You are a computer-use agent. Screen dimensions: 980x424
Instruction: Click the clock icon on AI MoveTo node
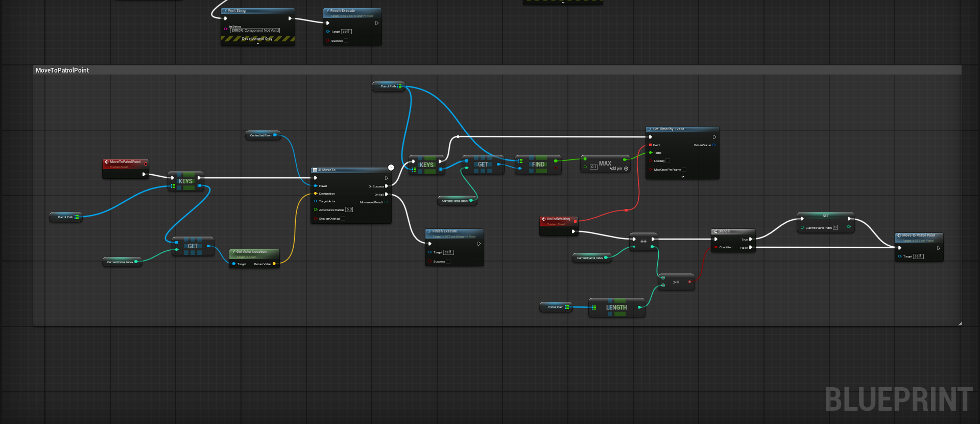tap(391, 168)
